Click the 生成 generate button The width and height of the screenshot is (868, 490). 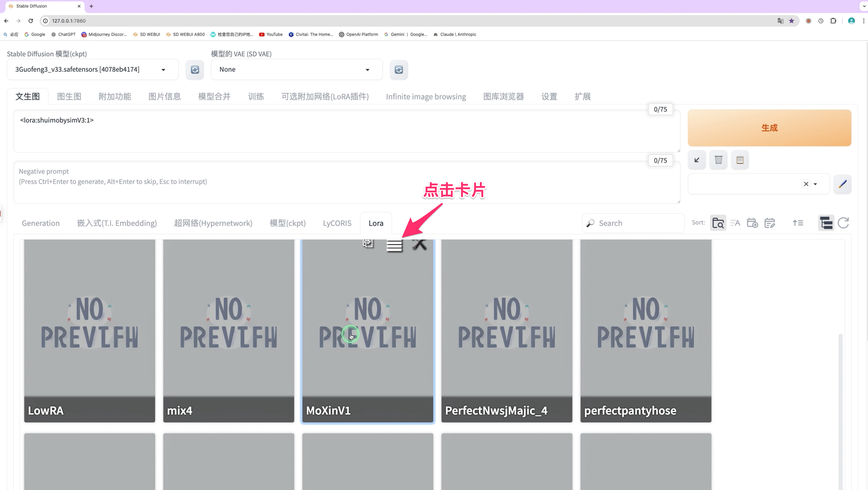click(769, 128)
